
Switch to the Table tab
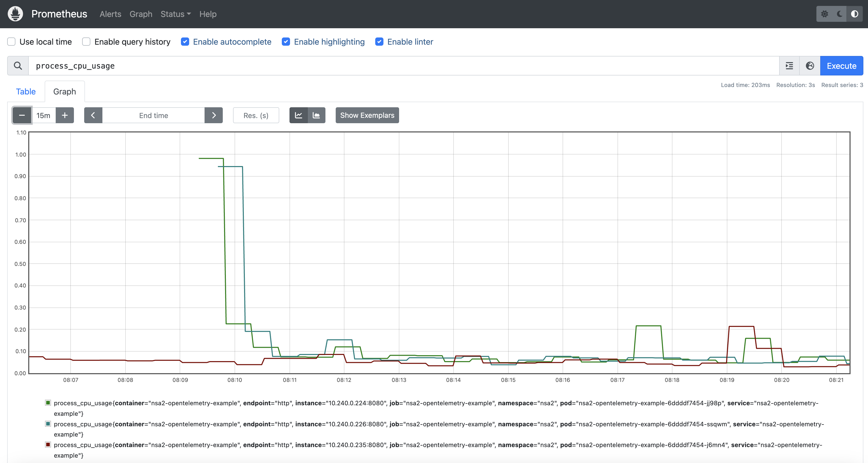pyautogui.click(x=26, y=92)
